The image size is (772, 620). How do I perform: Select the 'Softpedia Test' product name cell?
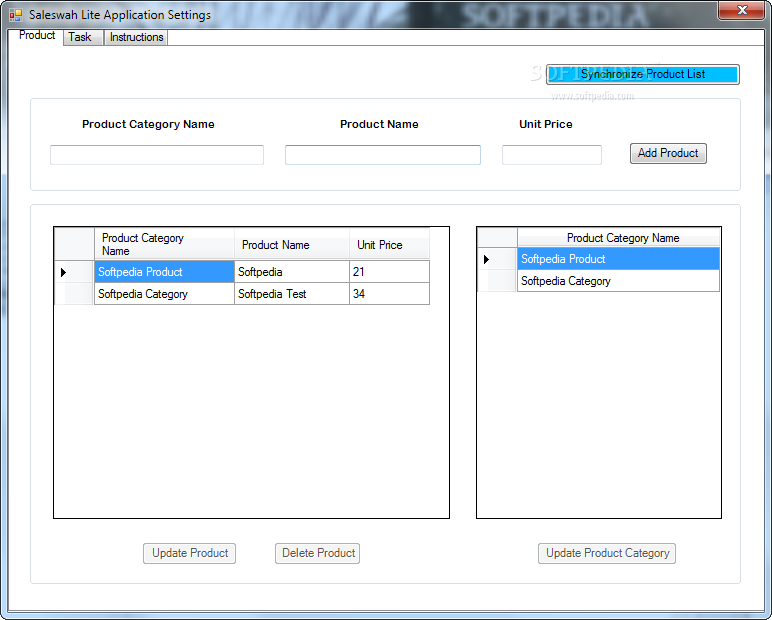292,294
